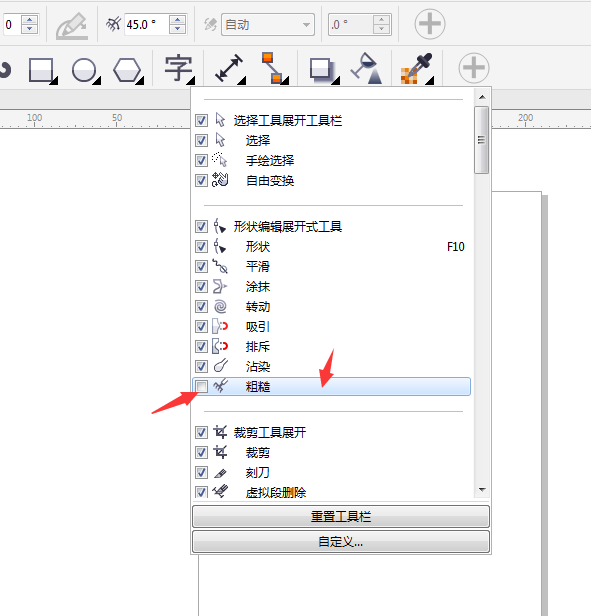The image size is (591, 616).
Task: Click the scroll down arrow in tool list
Action: tap(482, 490)
